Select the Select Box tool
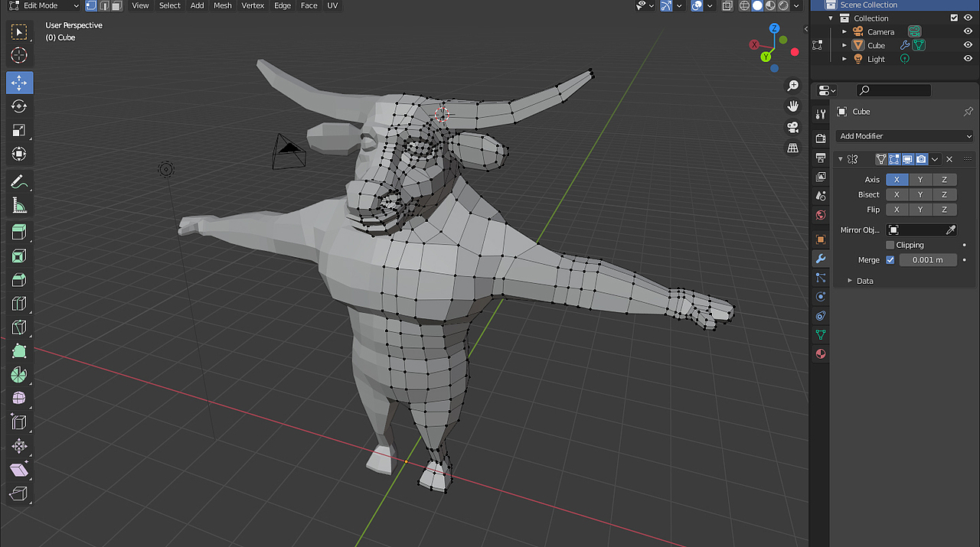This screenshot has height=547, width=980. 19,32
